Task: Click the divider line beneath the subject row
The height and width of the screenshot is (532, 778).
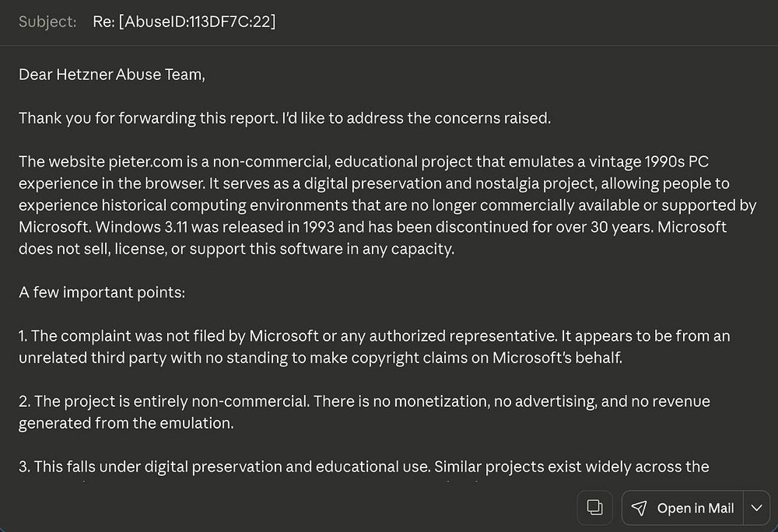Action: (x=389, y=46)
